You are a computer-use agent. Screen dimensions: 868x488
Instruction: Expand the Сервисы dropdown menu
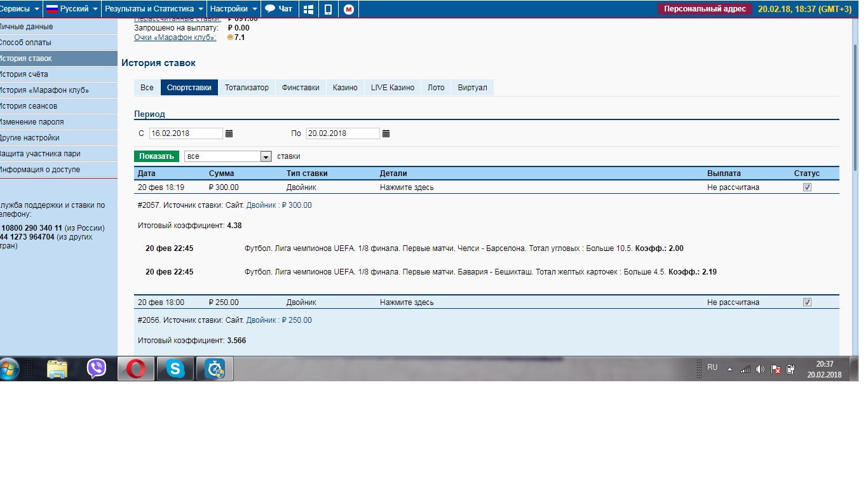tap(20, 9)
